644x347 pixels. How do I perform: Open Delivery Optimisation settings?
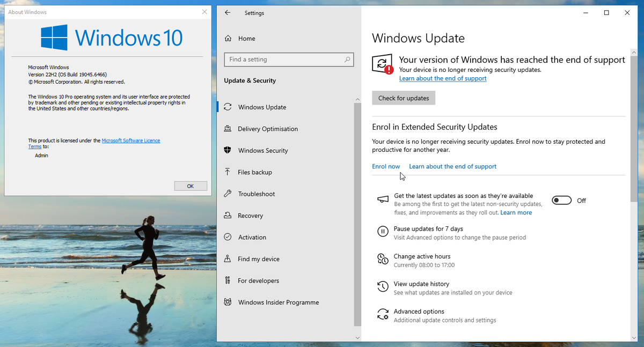click(228, 129)
